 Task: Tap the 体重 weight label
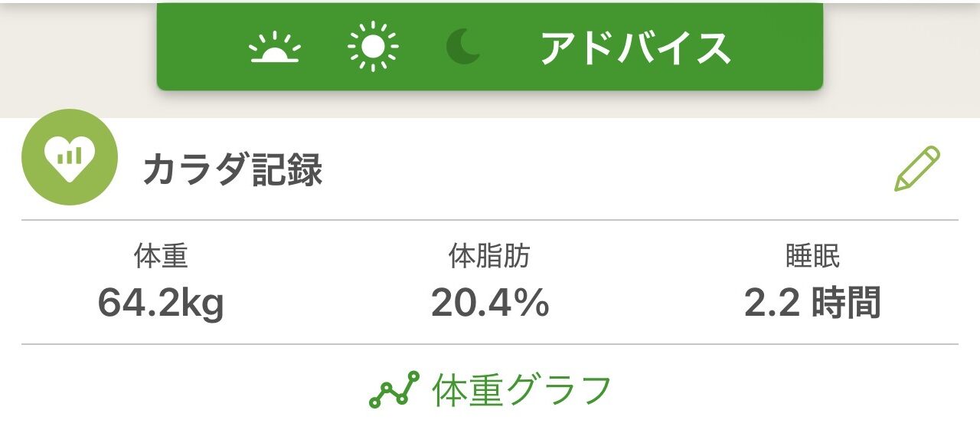(161, 257)
